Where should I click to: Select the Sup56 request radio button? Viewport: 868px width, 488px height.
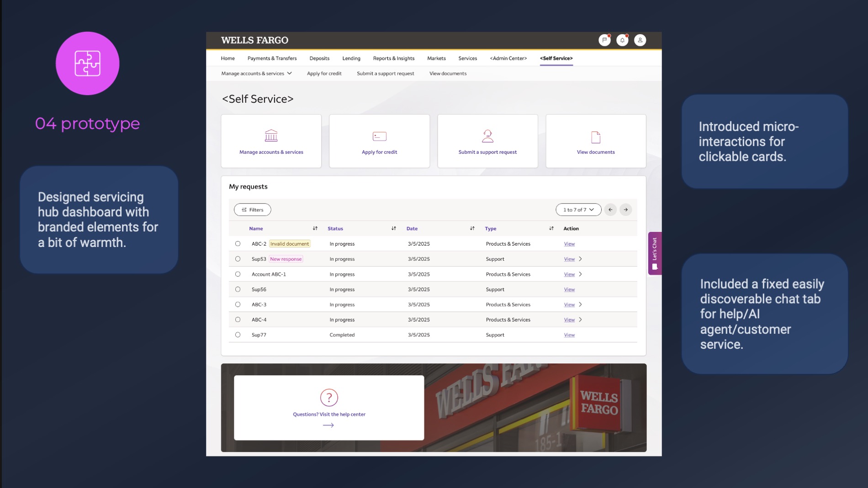pyautogui.click(x=238, y=289)
